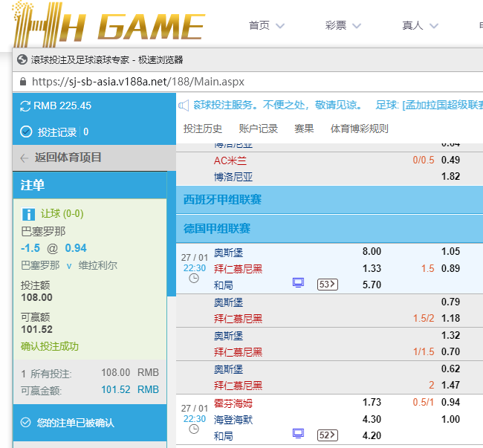Select 和局 draw odds 5.70

pyautogui.click(x=372, y=285)
